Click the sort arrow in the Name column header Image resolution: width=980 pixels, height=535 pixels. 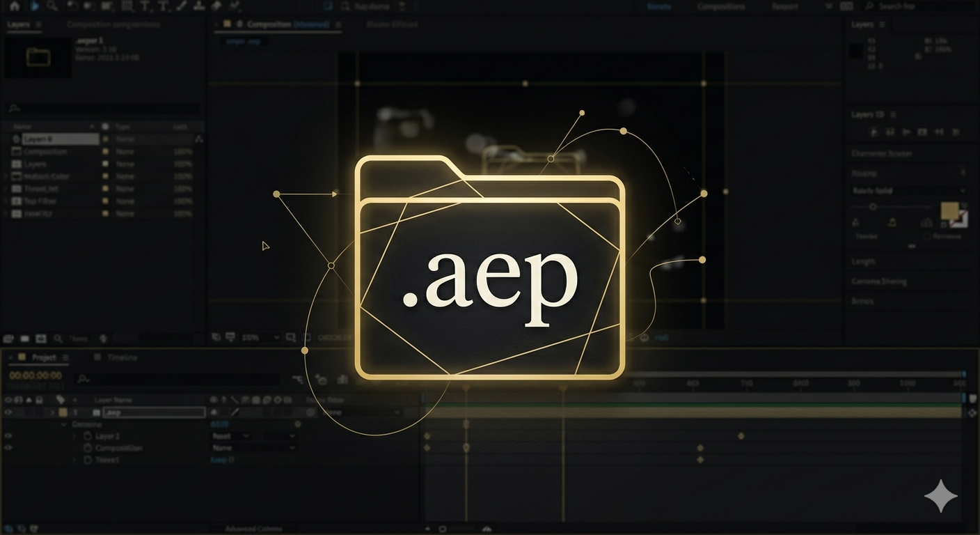click(x=91, y=126)
